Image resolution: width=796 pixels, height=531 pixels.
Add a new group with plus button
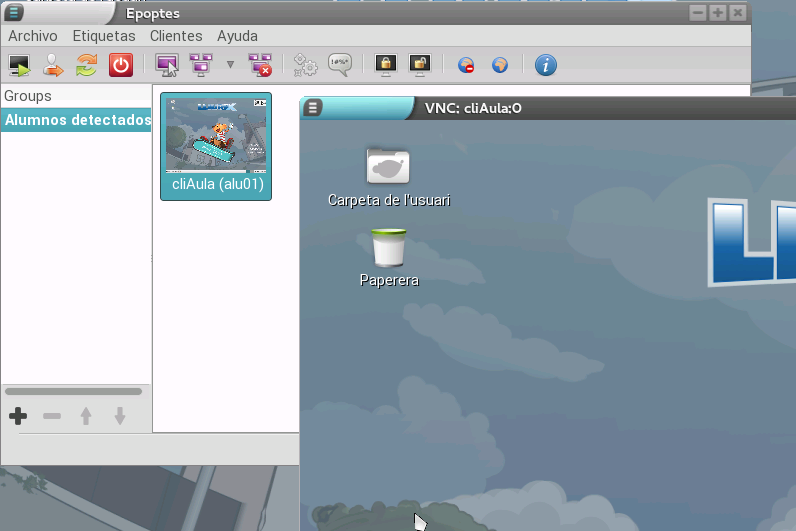click(x=18, y=416)
